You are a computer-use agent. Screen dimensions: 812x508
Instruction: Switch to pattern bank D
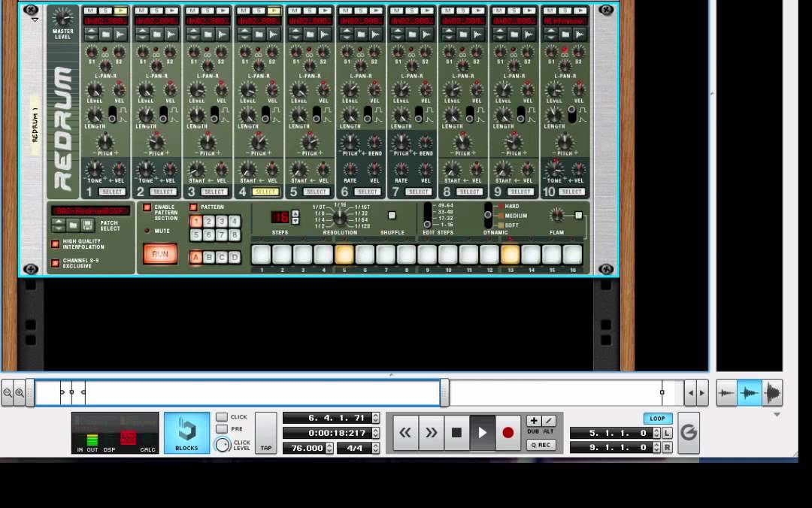point(235,257)
